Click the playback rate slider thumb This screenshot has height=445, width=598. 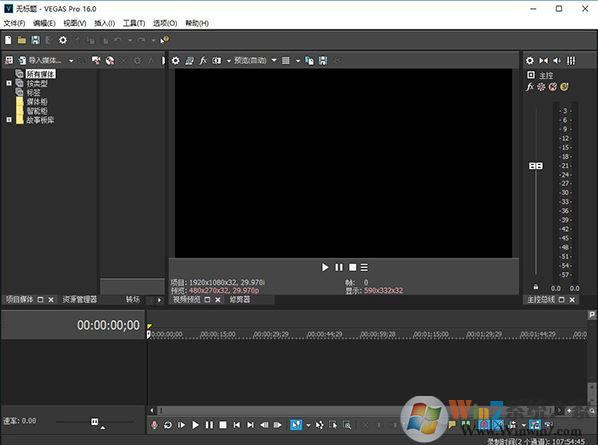(x=95, y=421)
